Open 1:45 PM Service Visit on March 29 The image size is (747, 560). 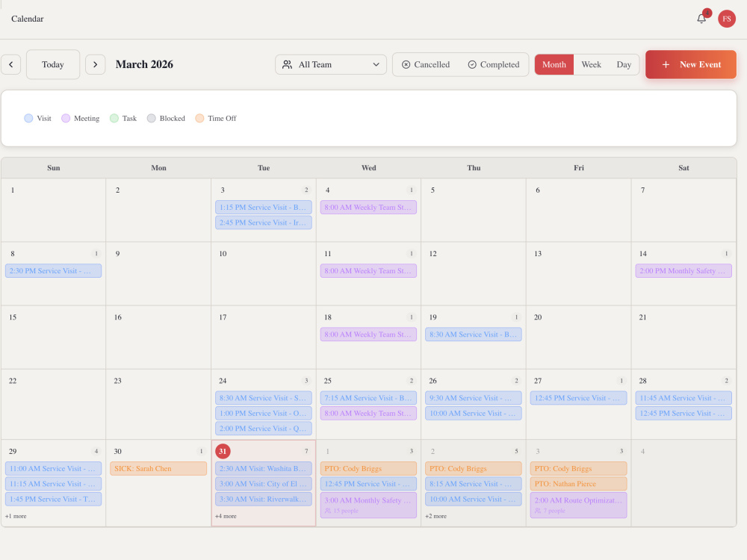(53, 499)
